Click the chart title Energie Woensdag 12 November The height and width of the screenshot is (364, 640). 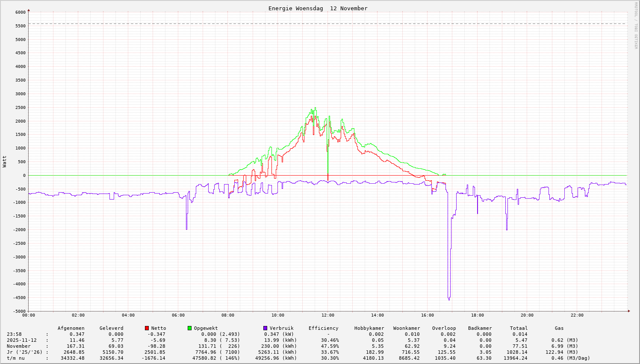click(x=318, y=9)
